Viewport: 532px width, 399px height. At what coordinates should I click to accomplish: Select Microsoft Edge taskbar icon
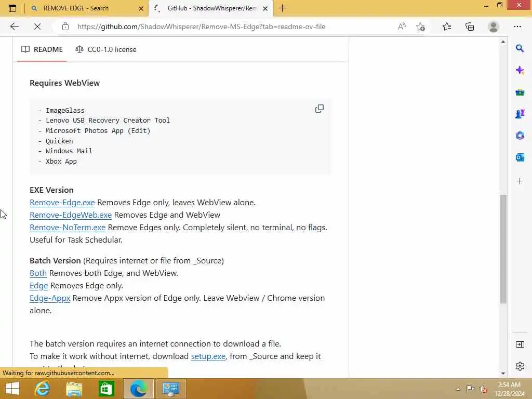(x=138, y=389)
